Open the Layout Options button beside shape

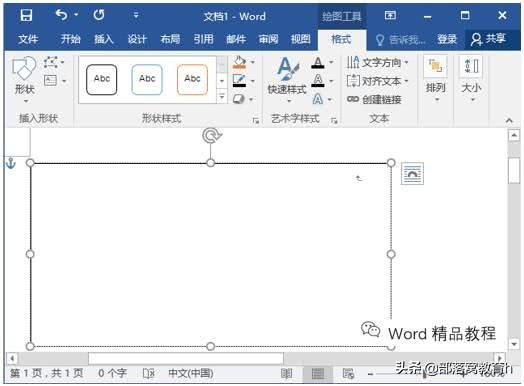click(412, 173)
